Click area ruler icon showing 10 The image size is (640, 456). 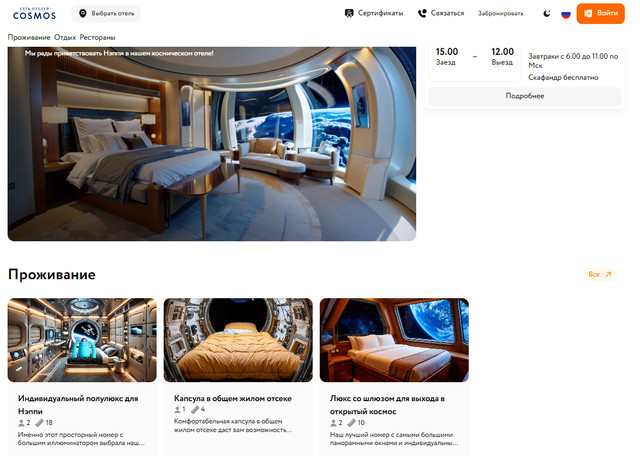[351, 423]
